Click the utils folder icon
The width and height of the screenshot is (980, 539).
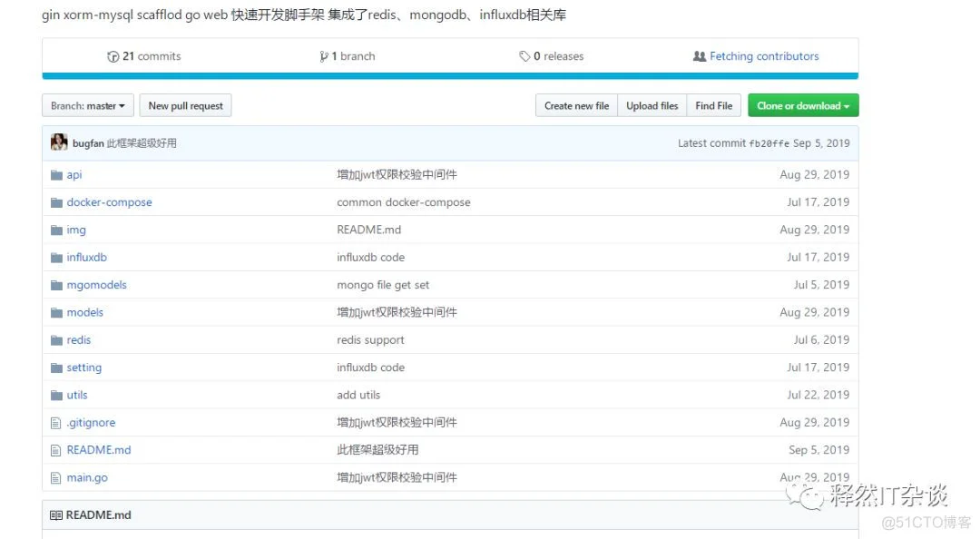pos(56,395)
